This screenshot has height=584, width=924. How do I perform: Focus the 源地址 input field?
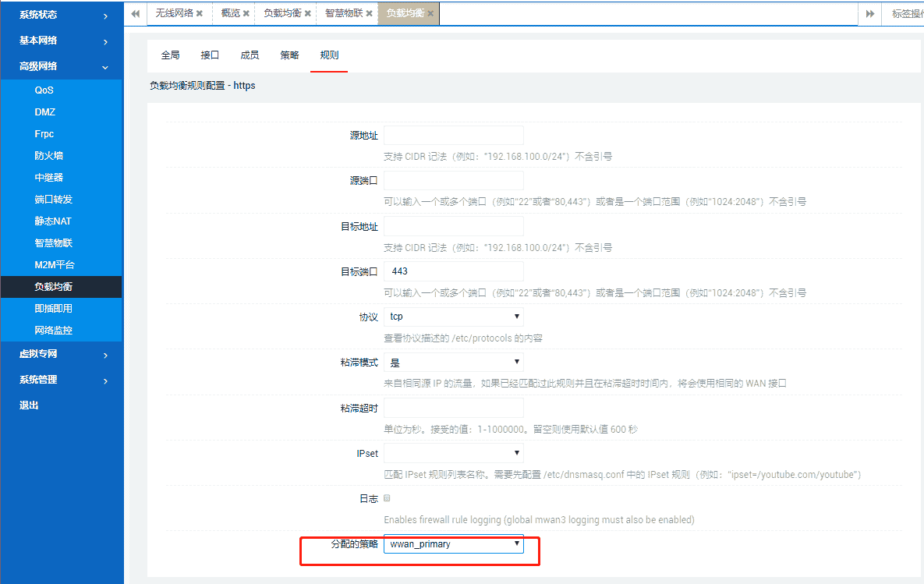pyautogui.click(x=453, y=136)
